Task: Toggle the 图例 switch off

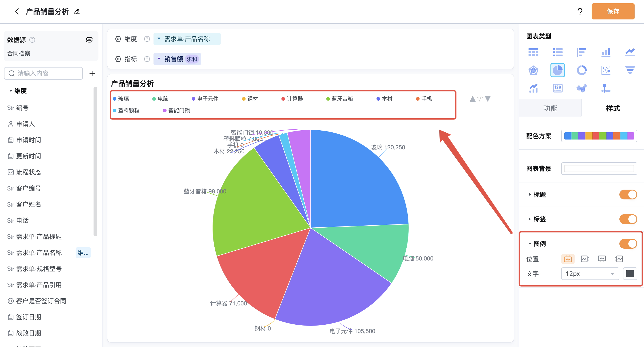Action: (x=628, y=243)
